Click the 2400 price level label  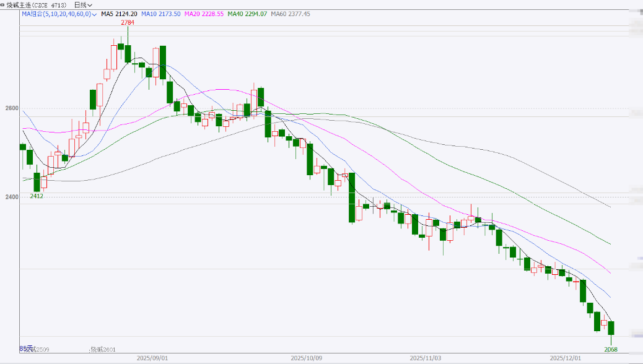coord(10,197)
